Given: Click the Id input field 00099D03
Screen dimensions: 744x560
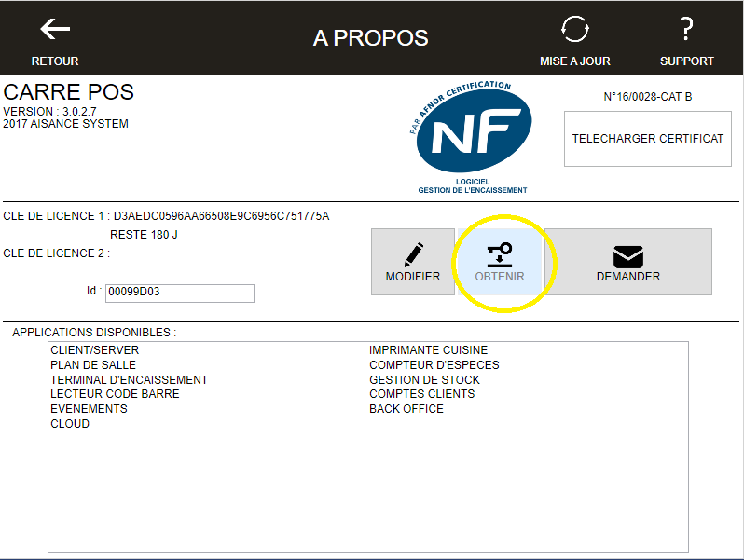Looking at the screenshot, I should coord(180,293).
